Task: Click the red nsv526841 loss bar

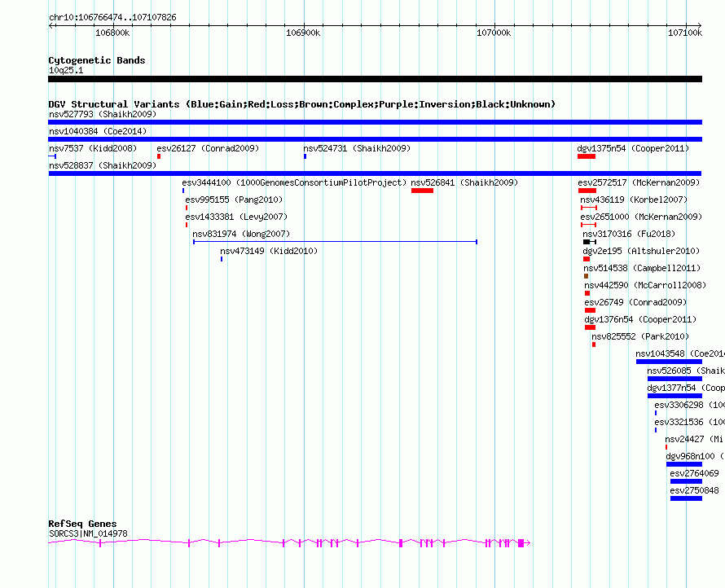Action: 422,191
